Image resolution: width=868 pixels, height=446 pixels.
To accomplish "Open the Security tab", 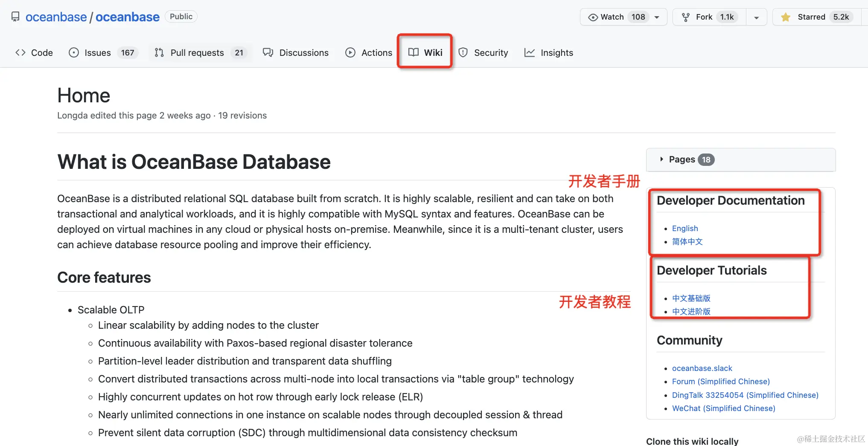I will click(483, 52).
